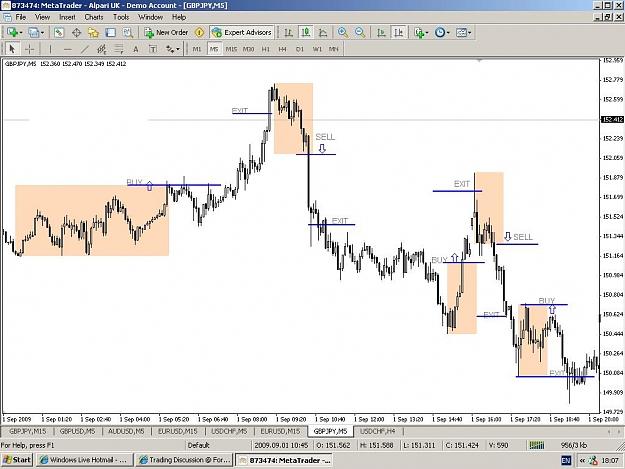
Task: Expand the Profiles dropdown arrow
Action: point(42,32)
